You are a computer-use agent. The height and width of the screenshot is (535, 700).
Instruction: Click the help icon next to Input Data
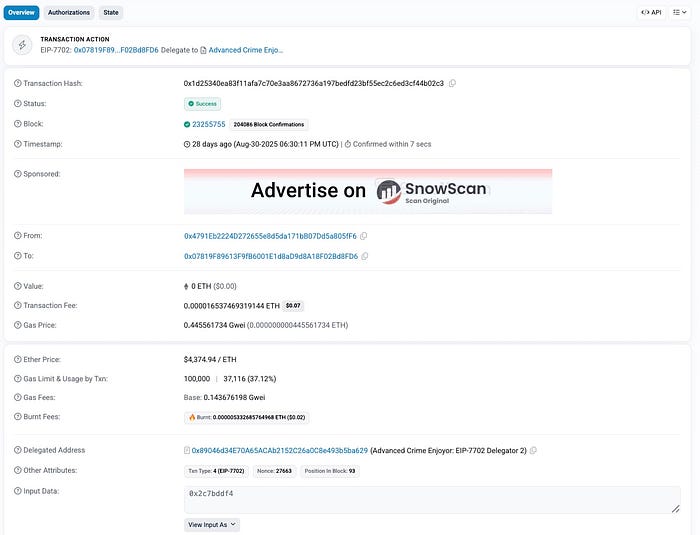pos(17,490)
